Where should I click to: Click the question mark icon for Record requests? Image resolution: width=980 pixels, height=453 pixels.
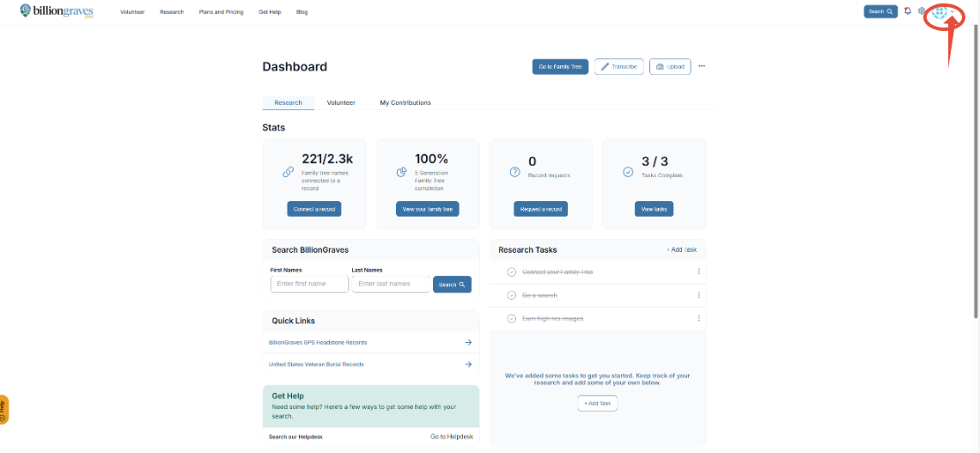coord(515,172)
